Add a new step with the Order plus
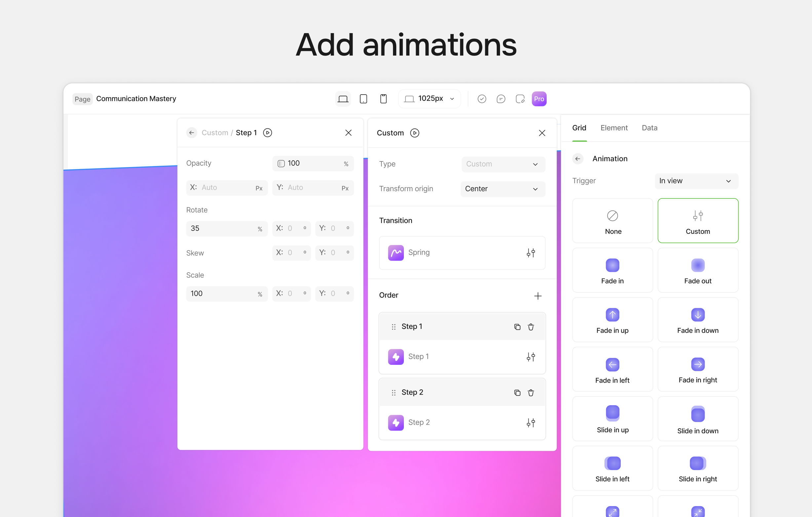 pyautogui.click(x=537, y=296)
